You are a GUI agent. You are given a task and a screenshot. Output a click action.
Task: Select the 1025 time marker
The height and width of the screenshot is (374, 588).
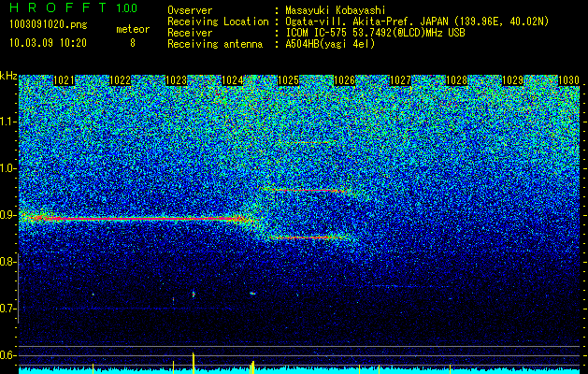pyautogui.click(x=288, y=80)
